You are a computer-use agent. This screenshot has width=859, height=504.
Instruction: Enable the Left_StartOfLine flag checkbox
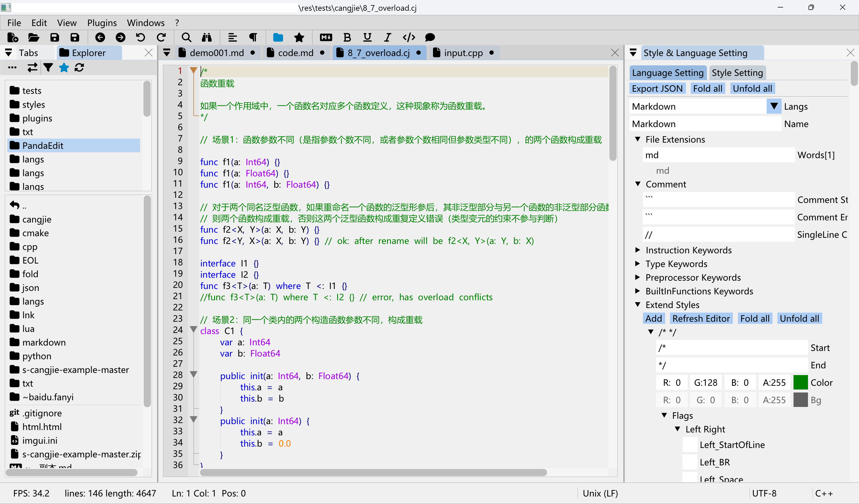click(x=690, y=445)
